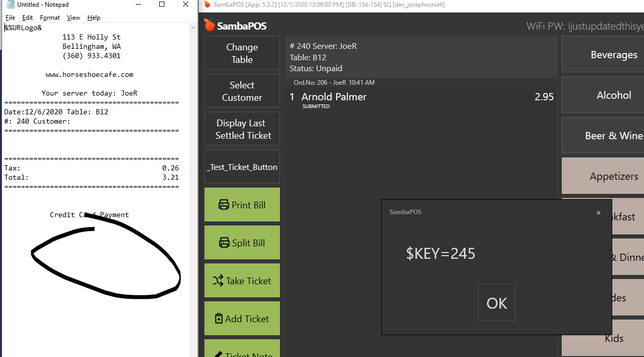This screenshot has height=357, width=644.
Task: Confirm the $KEY=245 dialog with OK
Action: pos(497,302)
